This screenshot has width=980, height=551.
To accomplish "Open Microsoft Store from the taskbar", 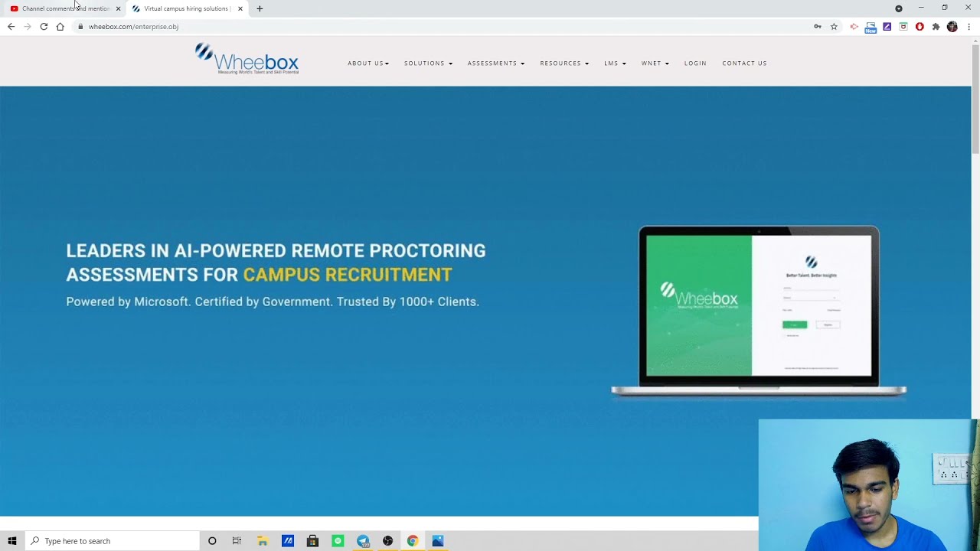I will 312,541.
